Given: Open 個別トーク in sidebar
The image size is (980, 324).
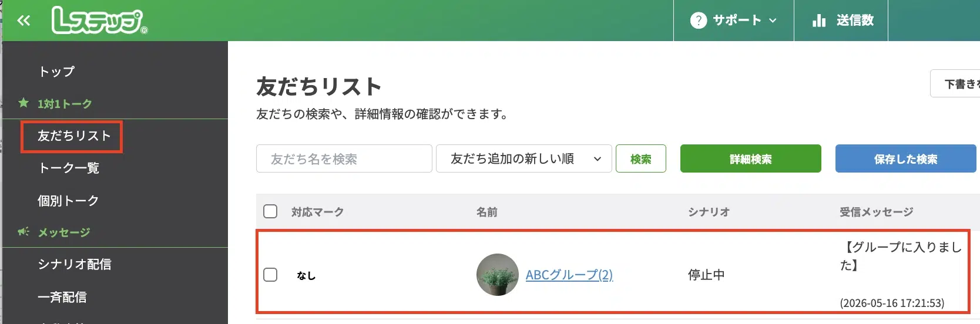Looking at the screenshot, I should coord(68,201).
